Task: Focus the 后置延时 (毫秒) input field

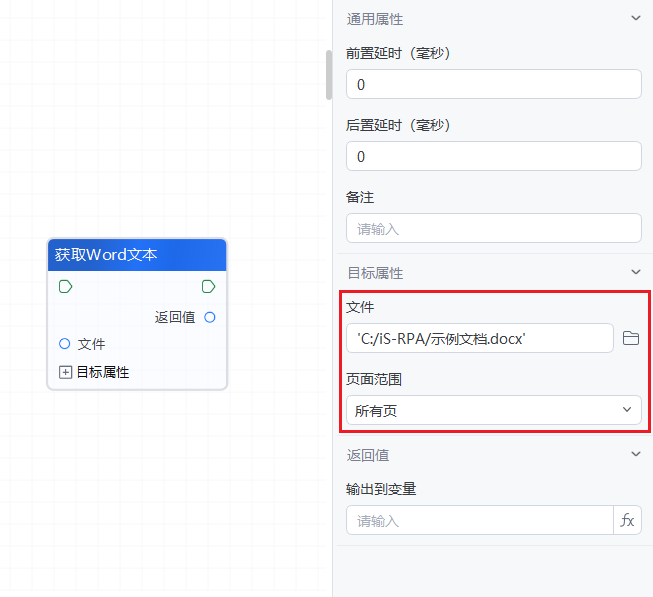Action: tap(493, 156)
